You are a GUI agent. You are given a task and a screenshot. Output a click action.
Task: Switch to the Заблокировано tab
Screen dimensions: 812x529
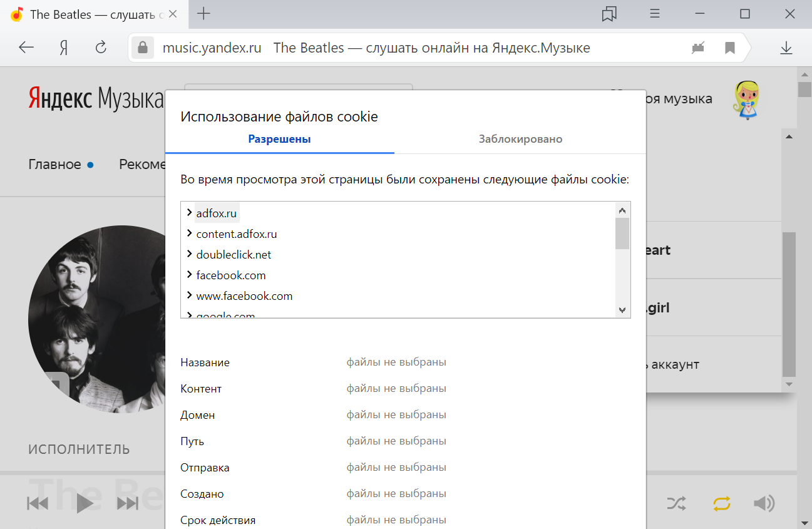point(520,139)
